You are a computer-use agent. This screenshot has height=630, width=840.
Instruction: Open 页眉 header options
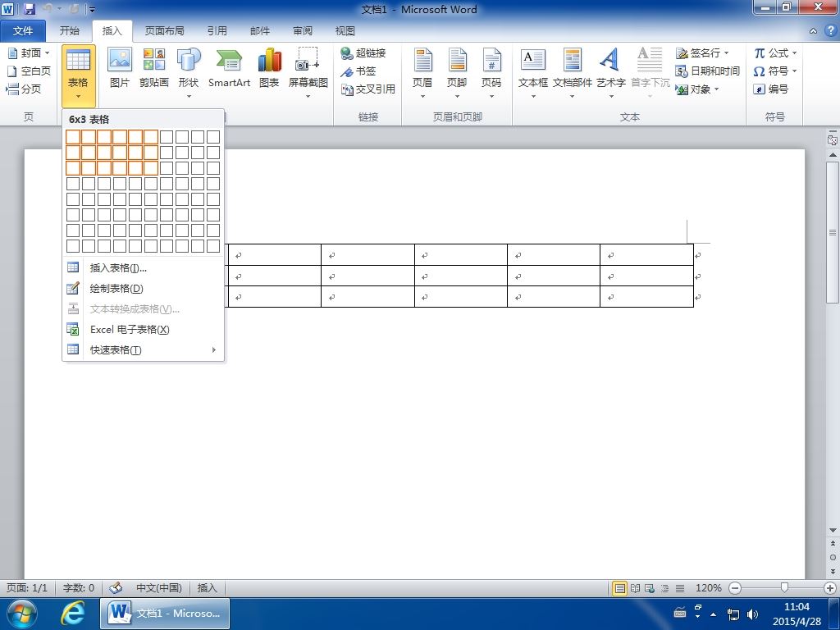point(422,72)
